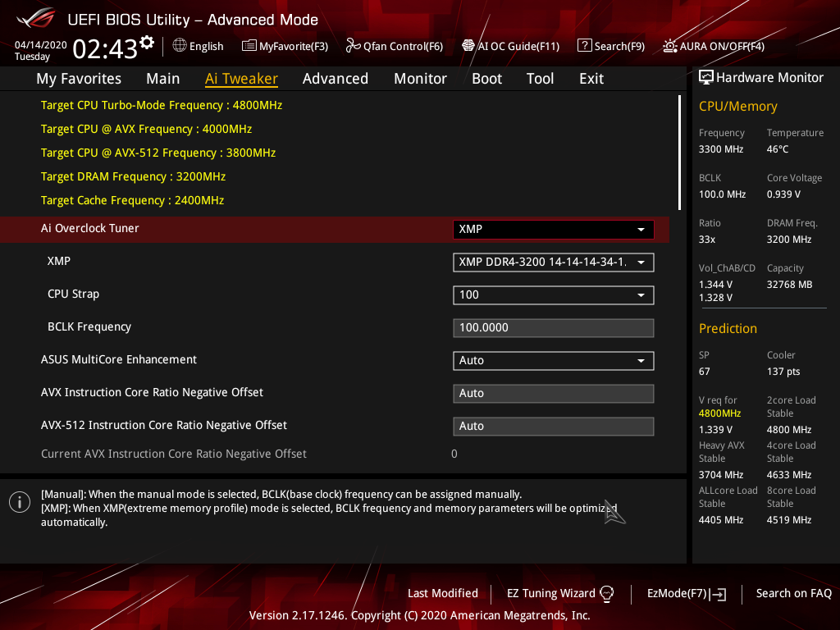Click 0.939 V core voltage value
Image resolution: width=840 pixels, height=630 pixels.
[783, 194]
